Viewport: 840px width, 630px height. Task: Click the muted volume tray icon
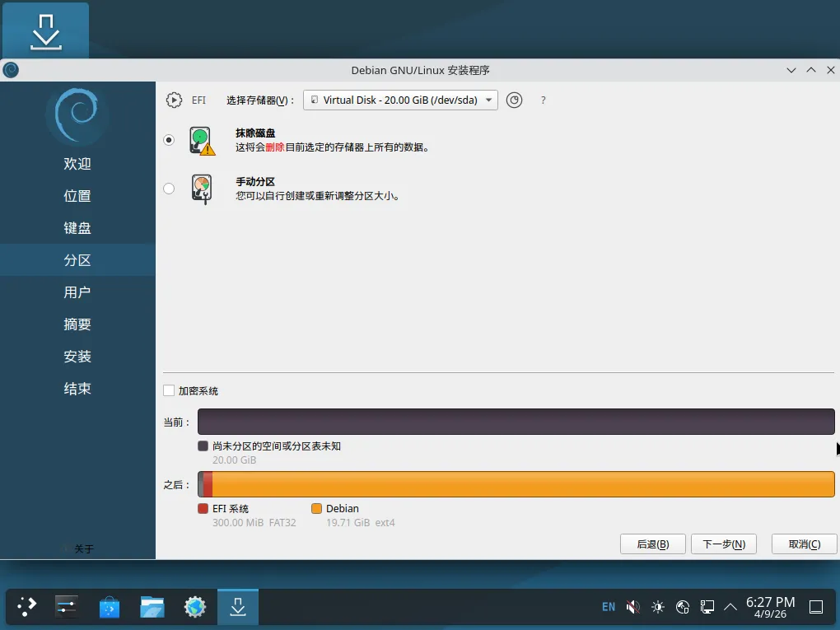tap(633, 607)
